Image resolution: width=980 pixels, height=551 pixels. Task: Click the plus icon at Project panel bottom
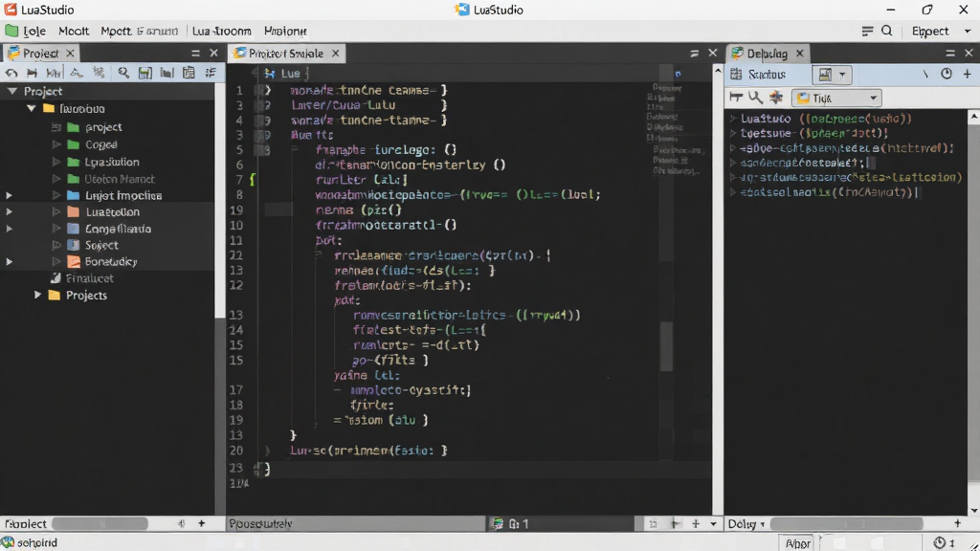pyautogui.click(x=201, y=523)
